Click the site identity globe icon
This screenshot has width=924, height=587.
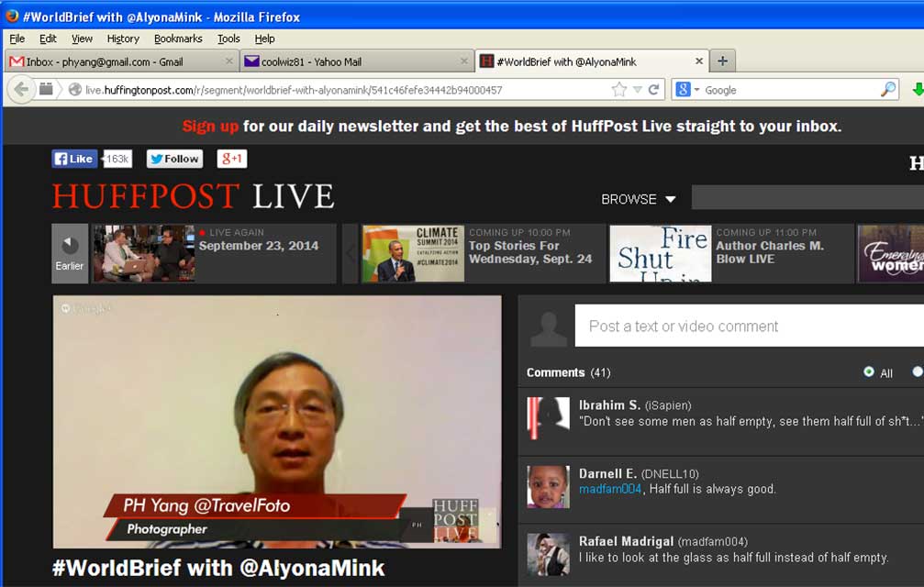(x=75, y=90)
